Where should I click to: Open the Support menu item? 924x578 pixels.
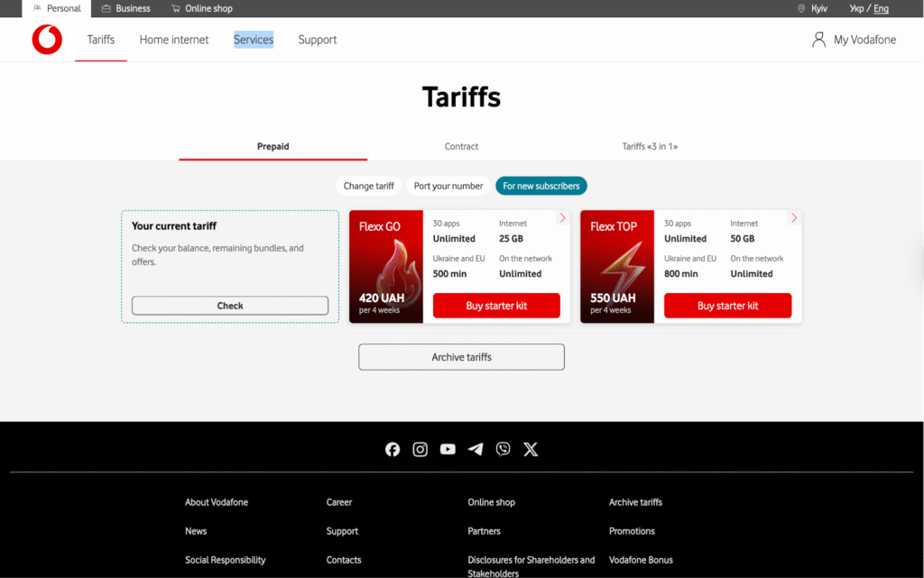tap(317, 40)
